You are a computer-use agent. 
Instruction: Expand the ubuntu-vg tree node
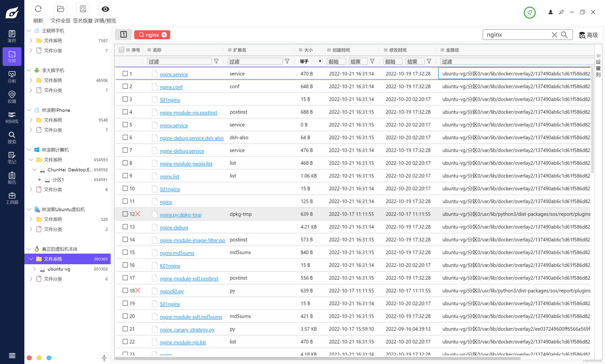click(x=34, y=269)
